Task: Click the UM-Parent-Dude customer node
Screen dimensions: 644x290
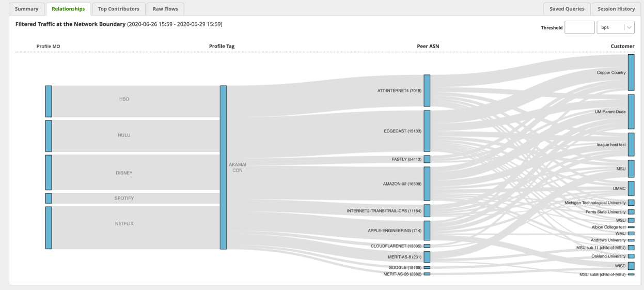Action: (631, 112)
